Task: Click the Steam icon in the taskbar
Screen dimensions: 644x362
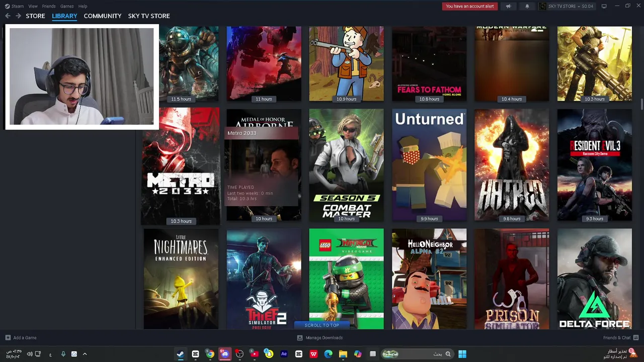Action: pyautogui.click(x=180, y=354)
